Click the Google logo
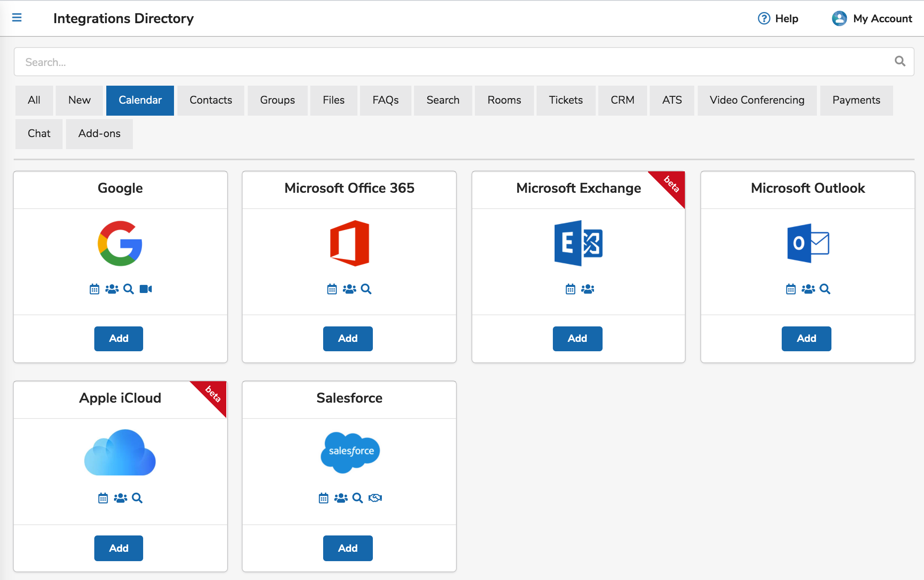This screenshot has height=580, width=924. tap(120, 243)
